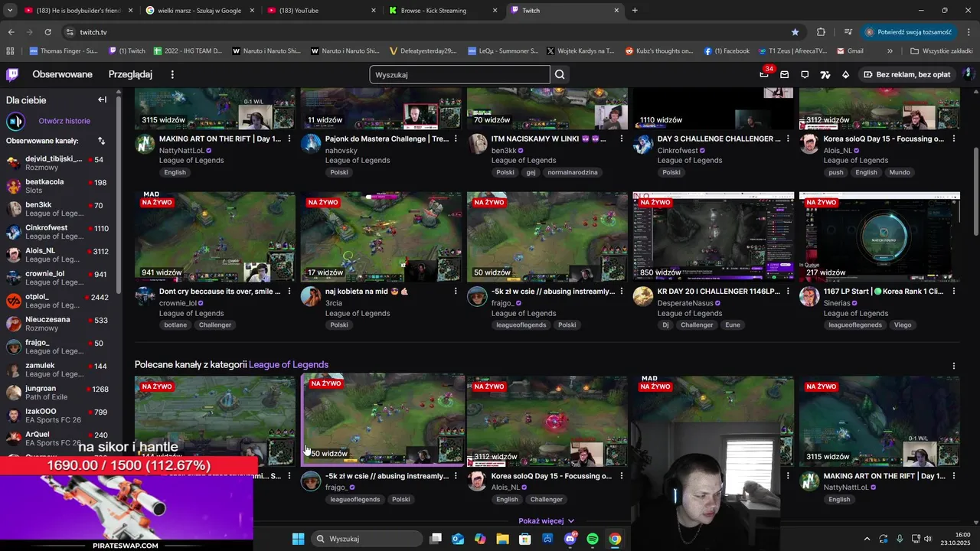Click Bez reklam, bez opłat button

[x=906, y=74]
